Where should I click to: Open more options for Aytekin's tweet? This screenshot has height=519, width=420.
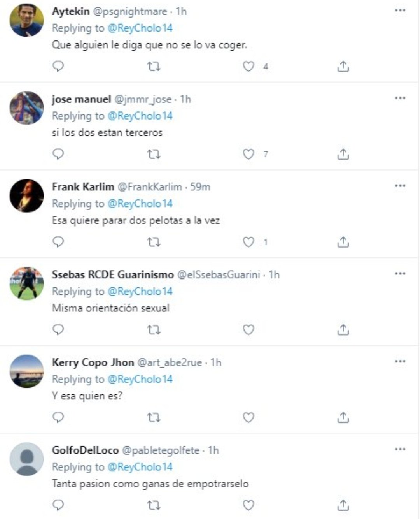400,11
